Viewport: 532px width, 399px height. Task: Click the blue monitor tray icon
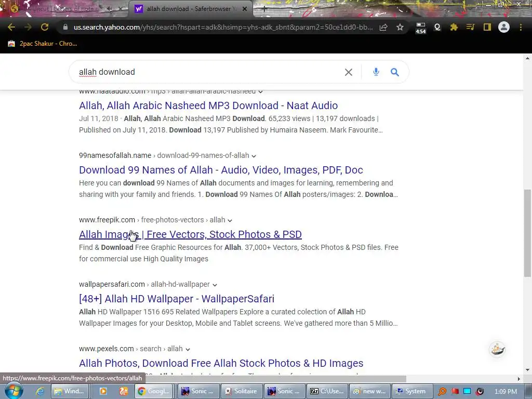point(467,392)
